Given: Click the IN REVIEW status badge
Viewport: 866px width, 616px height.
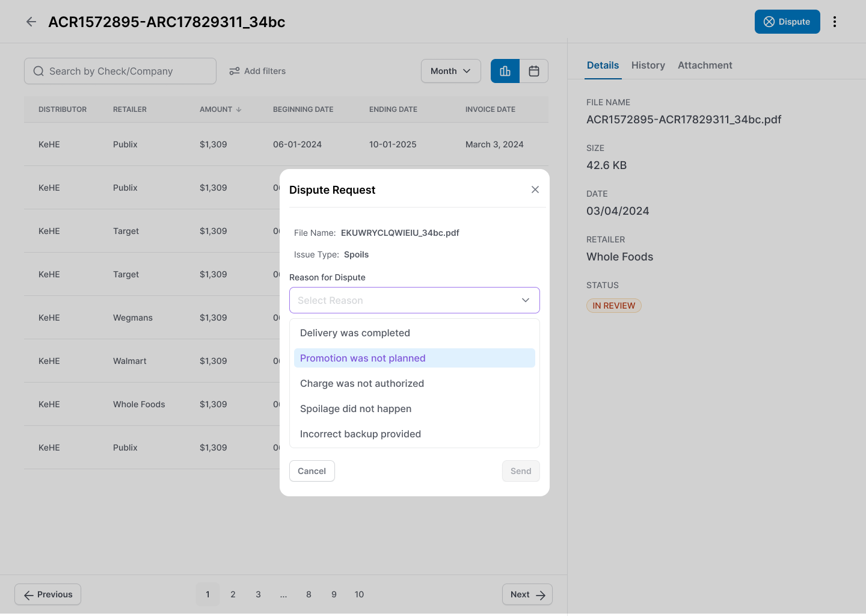Looking at the screenshot, I should [614, 306].
